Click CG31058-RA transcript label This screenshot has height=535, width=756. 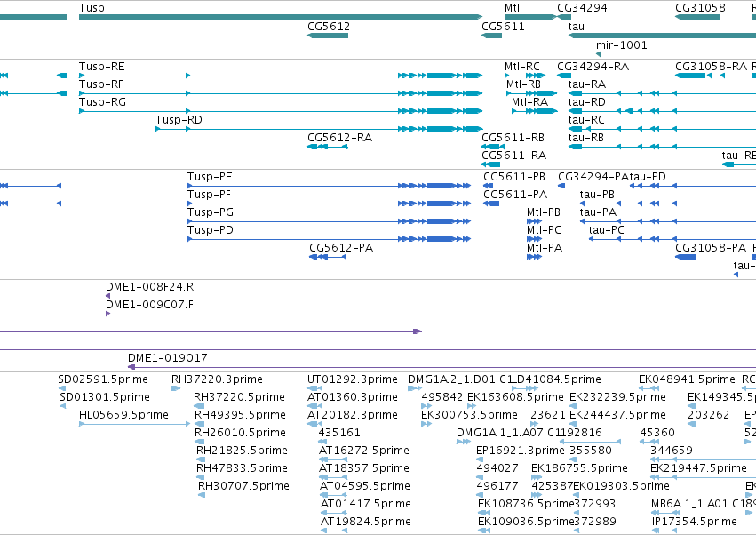(711, 67)
